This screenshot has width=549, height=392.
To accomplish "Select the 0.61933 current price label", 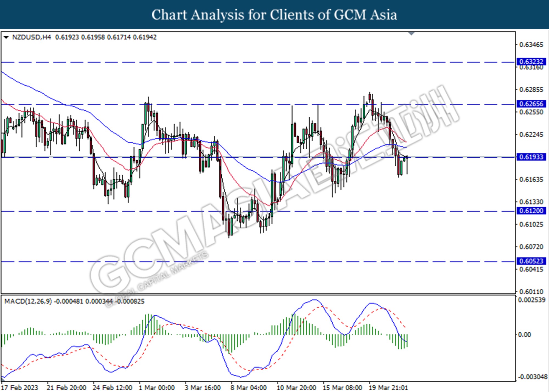I will coord(531,157).
